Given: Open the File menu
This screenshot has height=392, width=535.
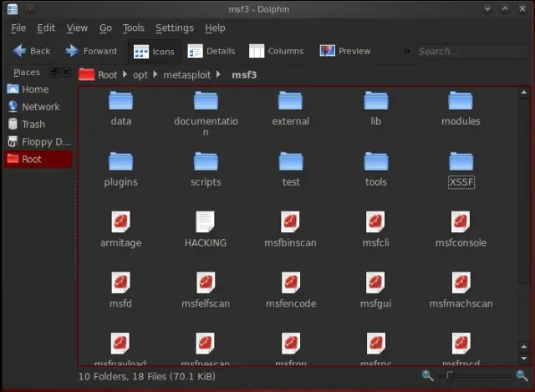Looking at the screenshot, I should pyautogui.click(x=18, y=28).
